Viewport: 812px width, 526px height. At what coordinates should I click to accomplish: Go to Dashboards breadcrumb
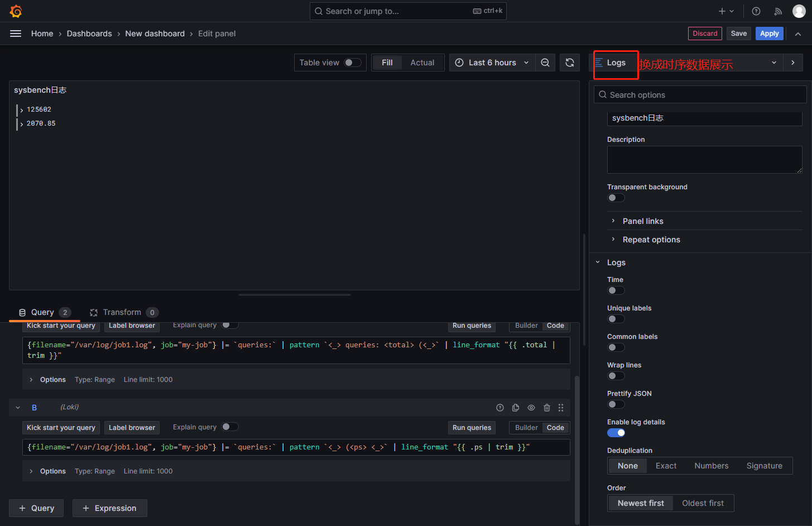(x=89, y=34)
